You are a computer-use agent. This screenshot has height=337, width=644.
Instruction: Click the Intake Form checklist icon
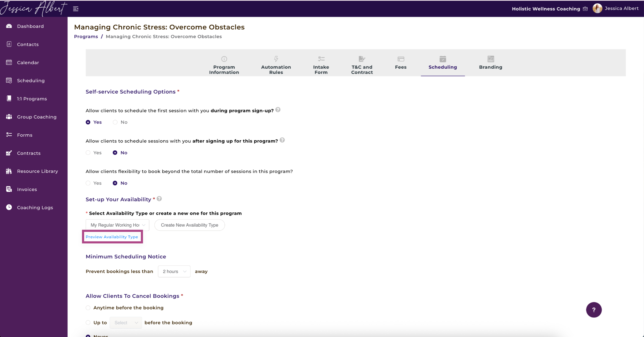[321, 59]
